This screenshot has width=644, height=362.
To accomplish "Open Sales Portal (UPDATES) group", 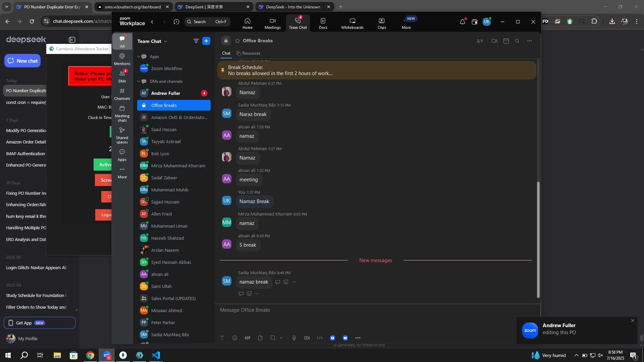I will 174,298.
